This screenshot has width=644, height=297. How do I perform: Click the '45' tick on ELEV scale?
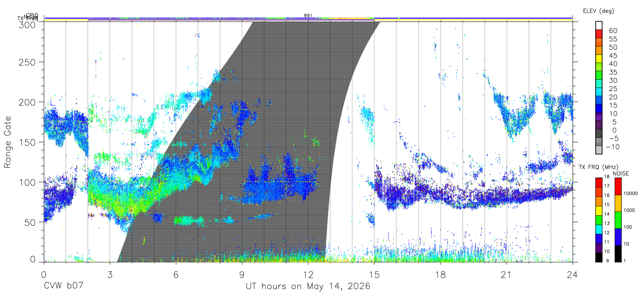[613, 56]
